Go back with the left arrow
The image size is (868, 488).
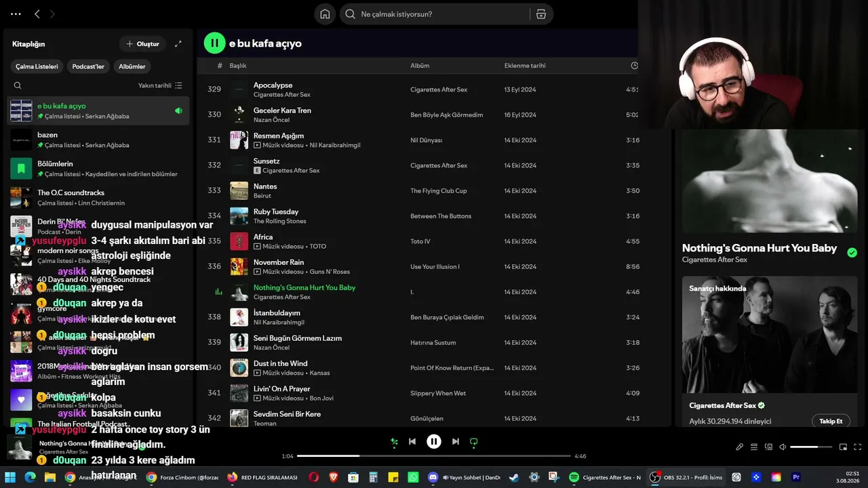click(x=37, y=14)
